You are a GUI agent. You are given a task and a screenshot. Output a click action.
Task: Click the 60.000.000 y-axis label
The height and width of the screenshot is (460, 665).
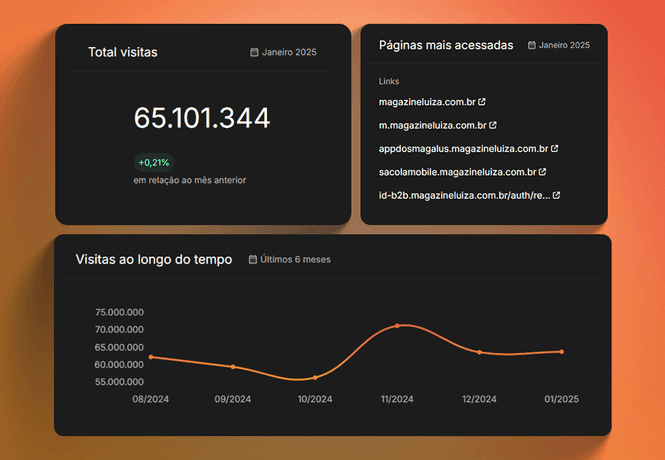[119, 365]
